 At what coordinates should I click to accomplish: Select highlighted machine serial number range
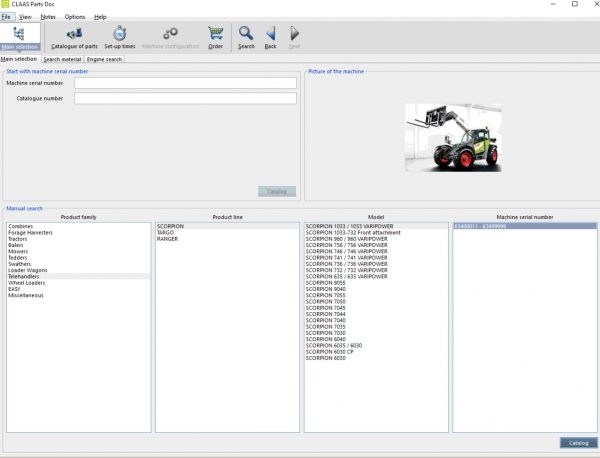click(x=525, y=227)
